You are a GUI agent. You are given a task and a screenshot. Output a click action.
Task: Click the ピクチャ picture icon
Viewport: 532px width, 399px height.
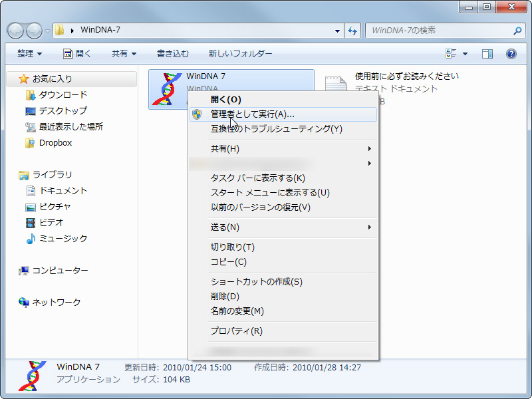tap(31, 207)
